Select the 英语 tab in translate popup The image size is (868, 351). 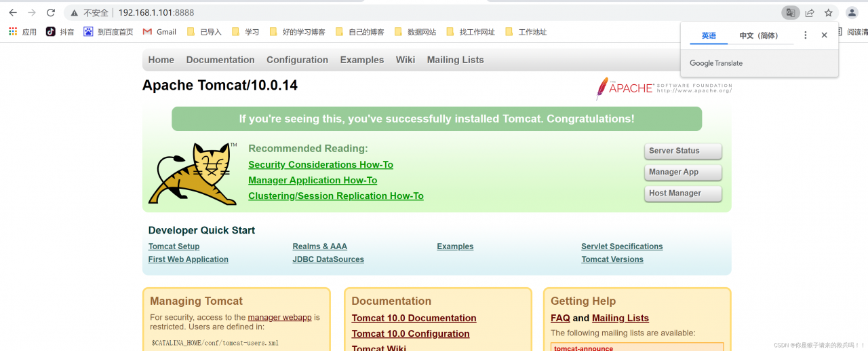[x=709, y=35]
